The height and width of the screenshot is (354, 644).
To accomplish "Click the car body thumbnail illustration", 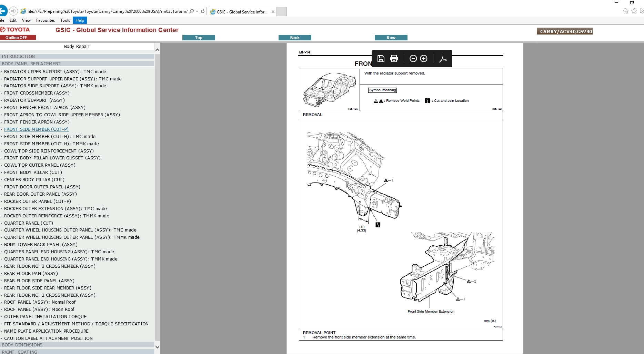I will pos(329,90).
